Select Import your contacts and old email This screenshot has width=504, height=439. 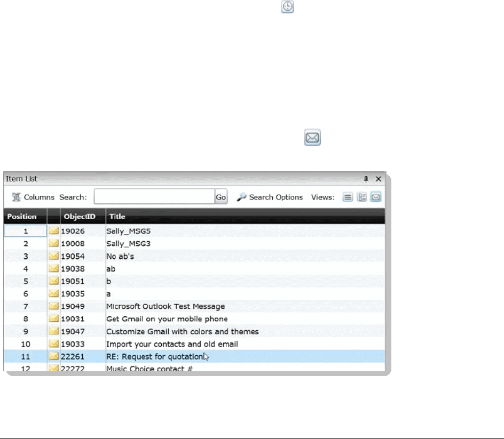click(172, 344)
